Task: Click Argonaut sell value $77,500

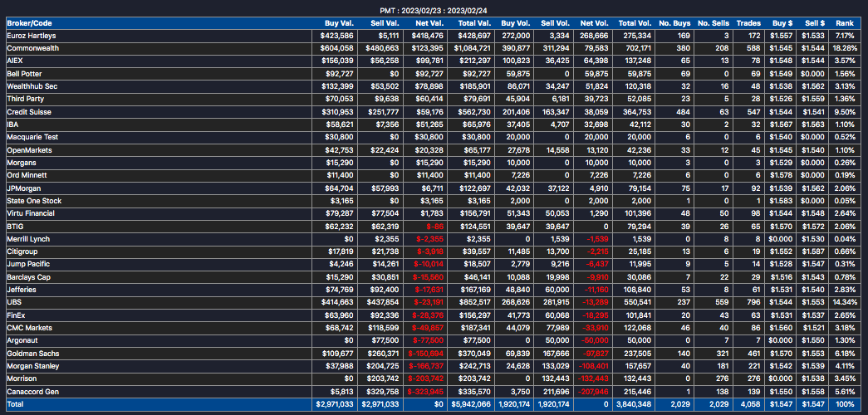Action: click(x=386, y=341)
